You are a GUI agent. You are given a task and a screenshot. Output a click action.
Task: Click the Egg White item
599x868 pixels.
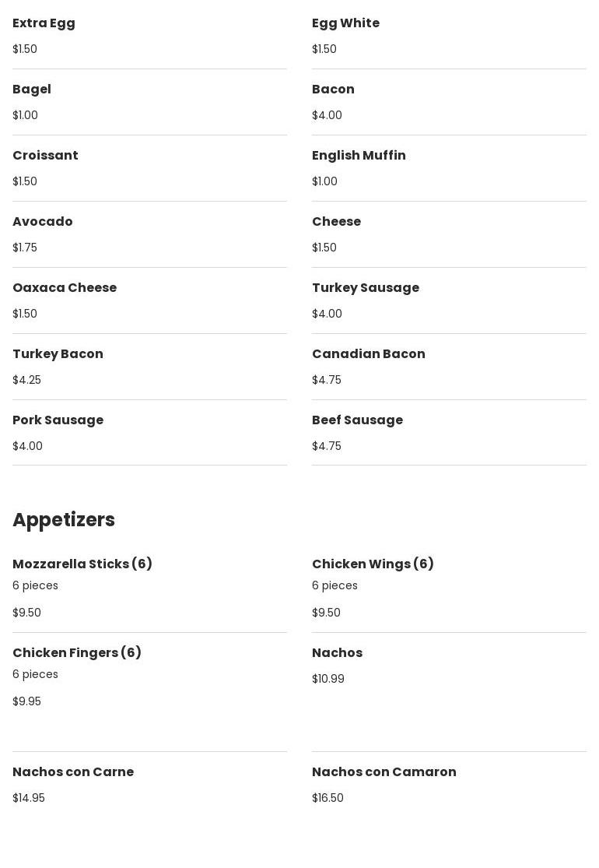click(x=345, y=23)
